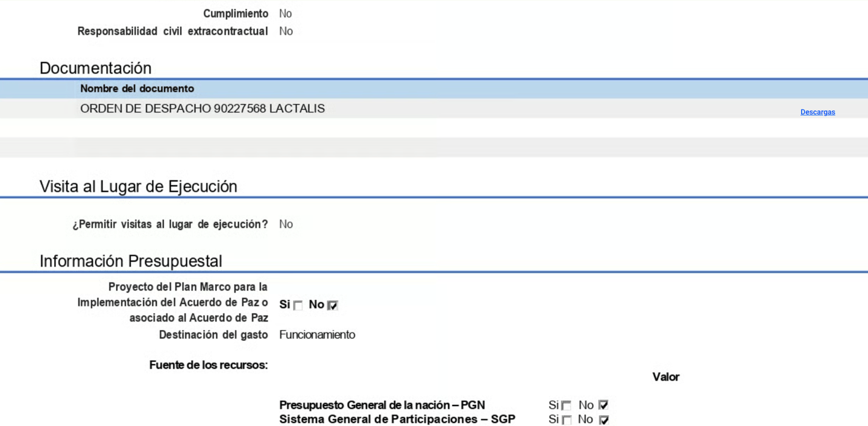Check Si for Sistema General de Participaciones
This screenshot has width=868, height=426.
click(x=566, y=421)
